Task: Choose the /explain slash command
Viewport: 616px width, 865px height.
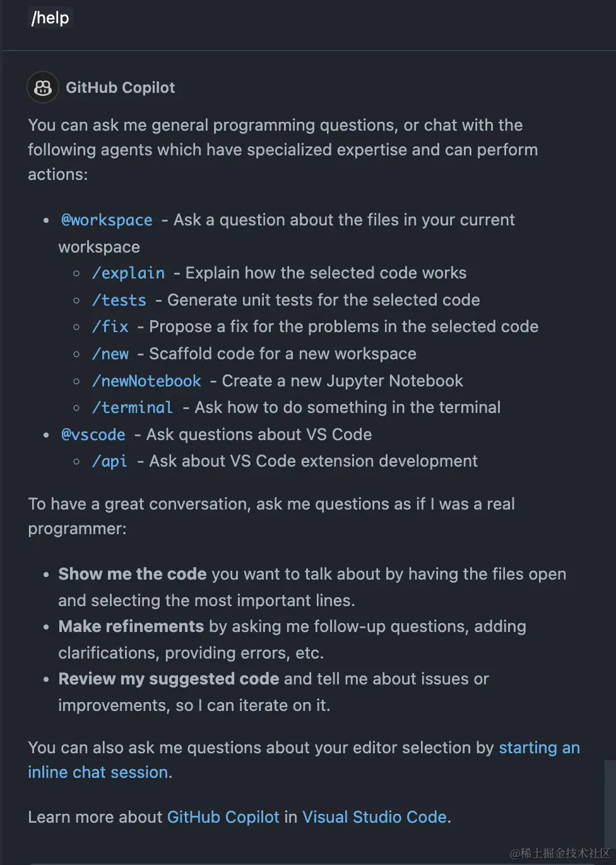Action: click(128, 273)
